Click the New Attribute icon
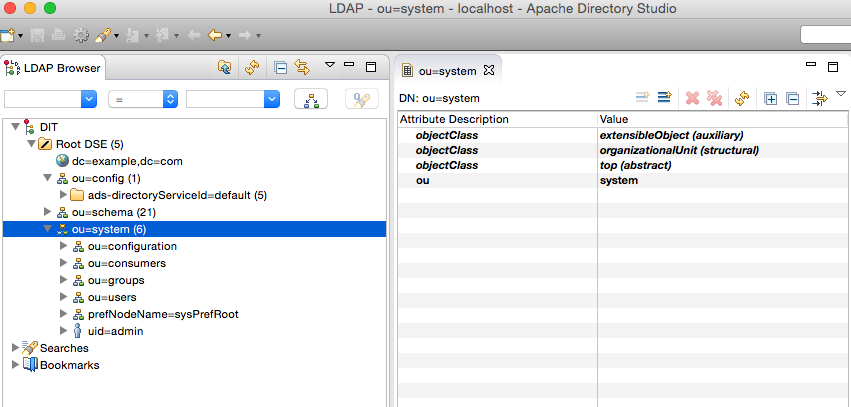 [x=643, y=98]
